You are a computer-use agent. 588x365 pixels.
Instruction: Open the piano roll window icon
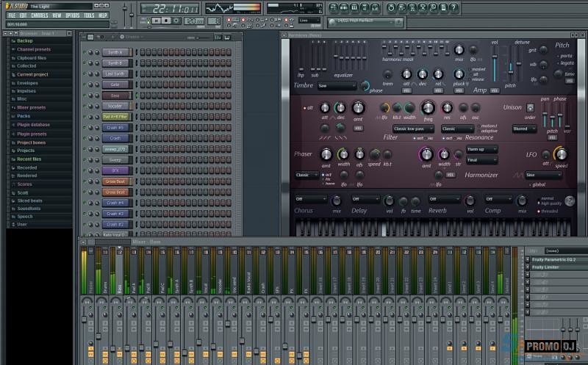point(354,7)
